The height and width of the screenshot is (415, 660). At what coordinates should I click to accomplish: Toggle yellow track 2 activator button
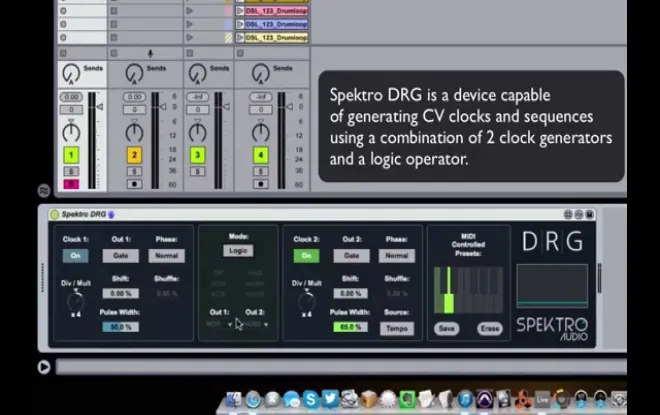pos(134,155)
